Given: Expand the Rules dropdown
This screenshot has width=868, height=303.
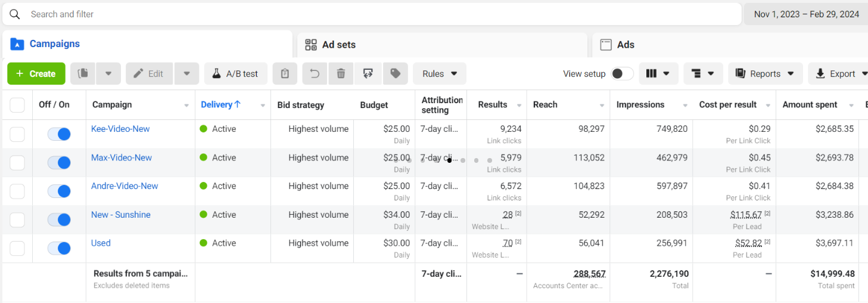Looking at the screenshot, I should 439,73.
